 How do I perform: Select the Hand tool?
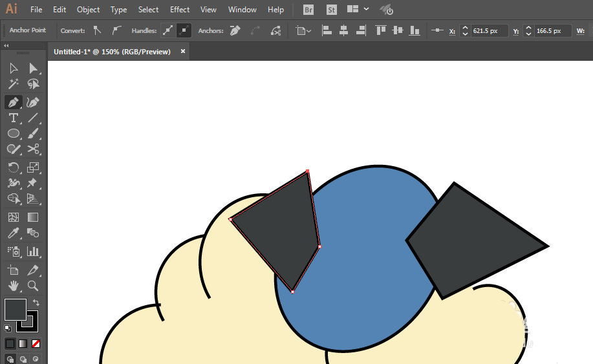(x=13, y=286)
